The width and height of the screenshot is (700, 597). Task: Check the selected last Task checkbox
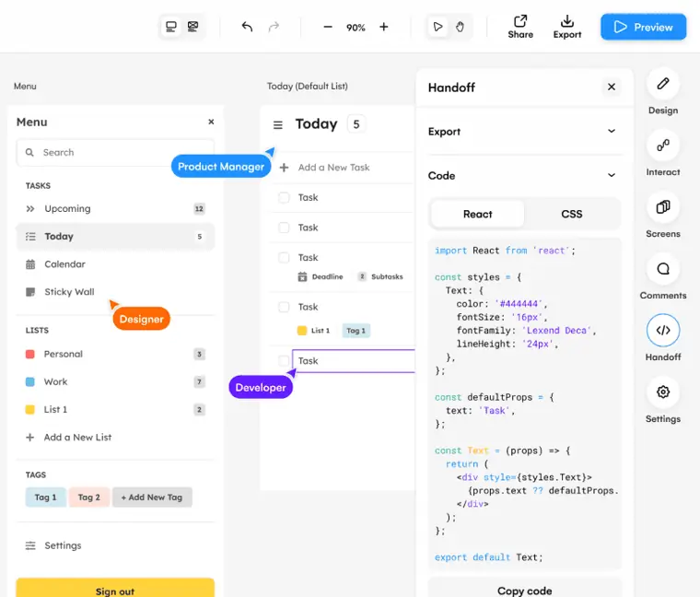(x=284, y=360)
